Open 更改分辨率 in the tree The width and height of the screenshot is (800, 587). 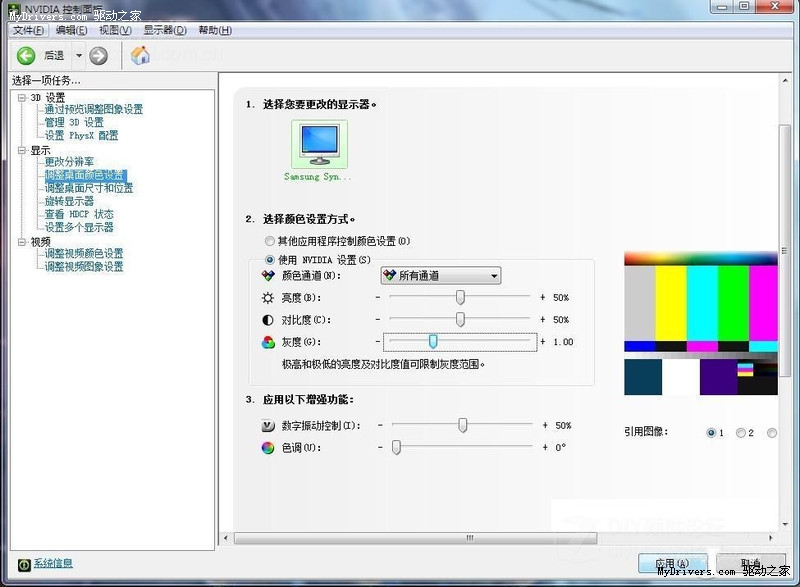pos(69,162)
